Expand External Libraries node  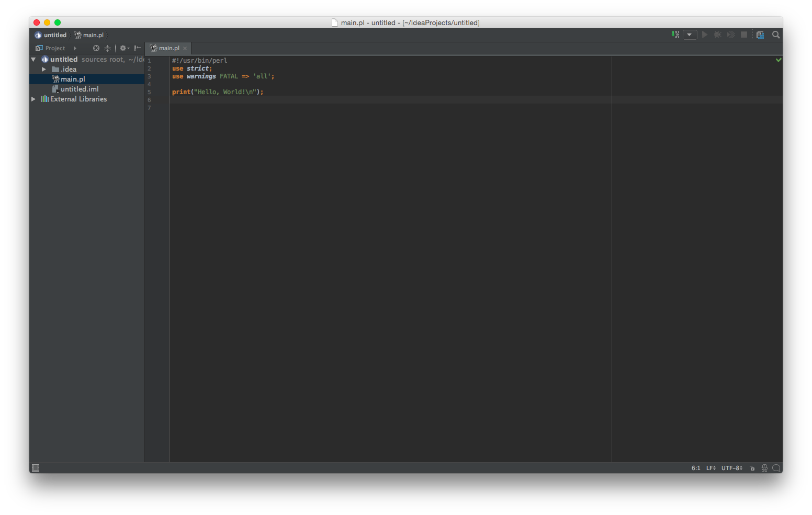(x=33, y=99)
